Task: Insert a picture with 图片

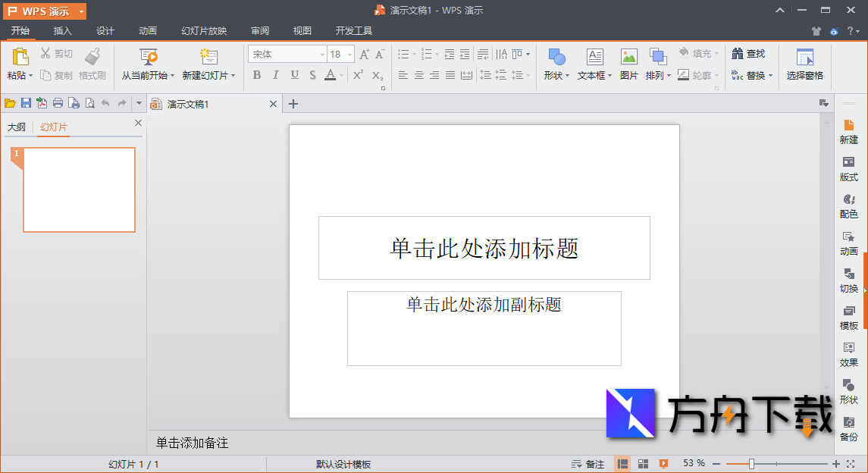Action: [x=628, y=64]
